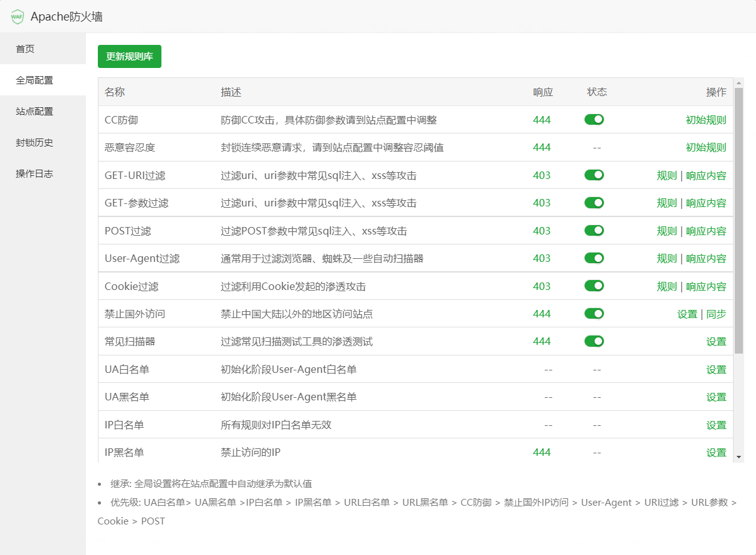The width and height of the screenshot is (756, 555).
Task: Click response code 403 for User-Agent过滤
Action: 542,258
